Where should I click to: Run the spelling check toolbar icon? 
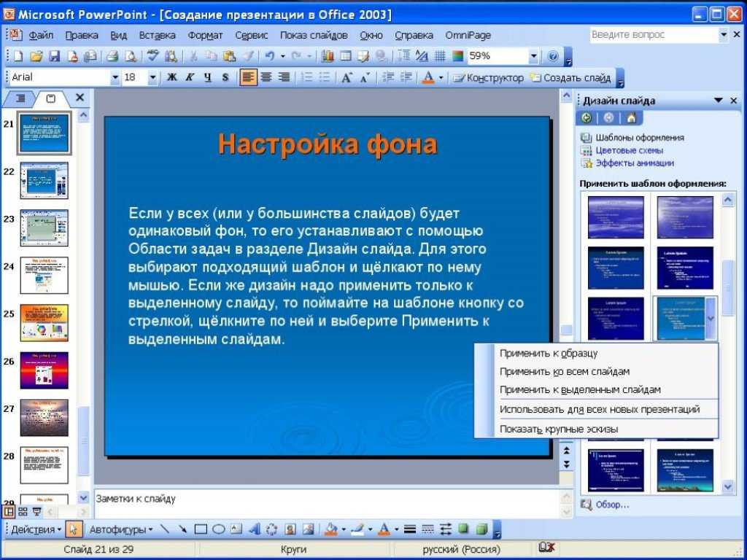[152, 57]
